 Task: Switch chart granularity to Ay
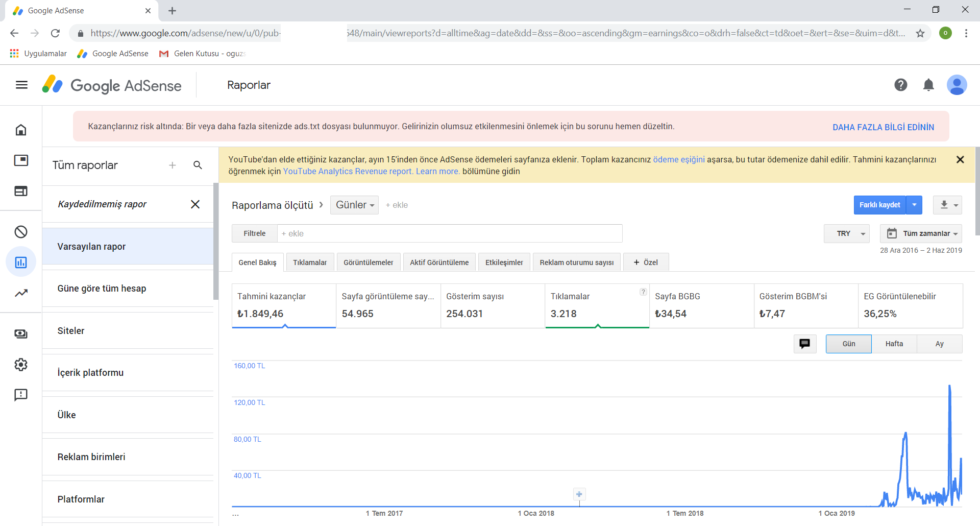coord(939,344)
